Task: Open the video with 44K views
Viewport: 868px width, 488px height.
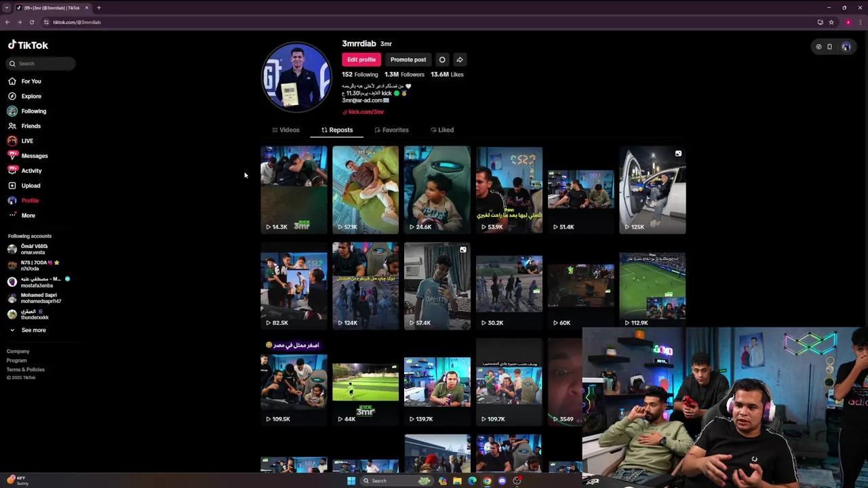Action: (366, 382)
